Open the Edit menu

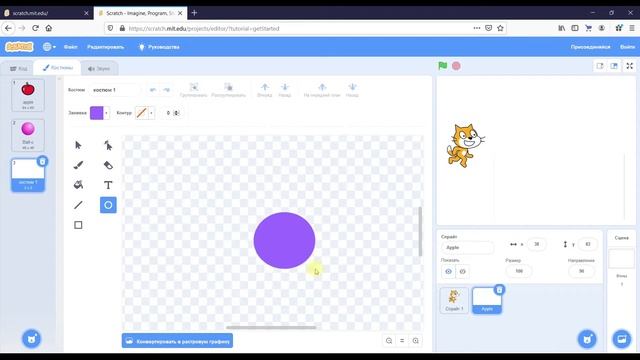[105, 47]
